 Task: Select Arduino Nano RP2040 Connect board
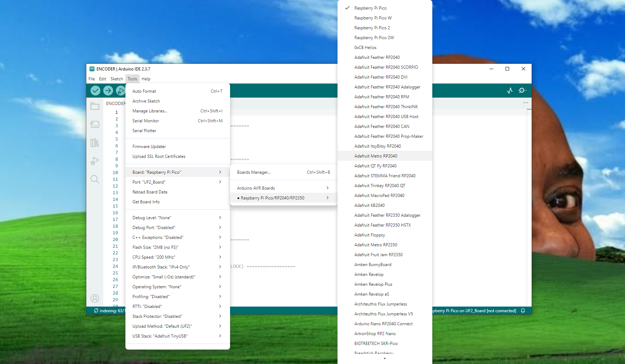point(385,324)
